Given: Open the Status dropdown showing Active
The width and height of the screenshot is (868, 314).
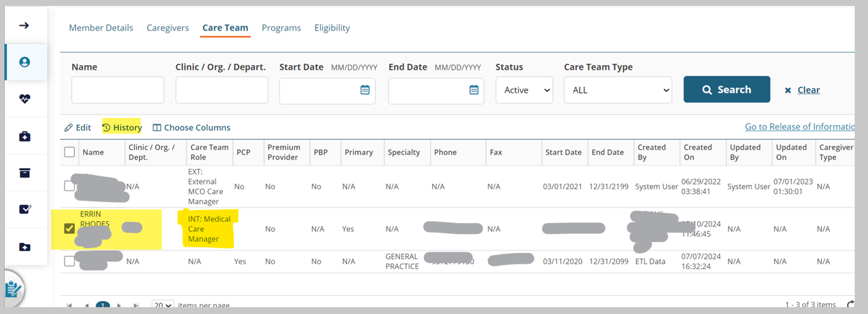Looking at the screenshot, I should tap(524, 90).
